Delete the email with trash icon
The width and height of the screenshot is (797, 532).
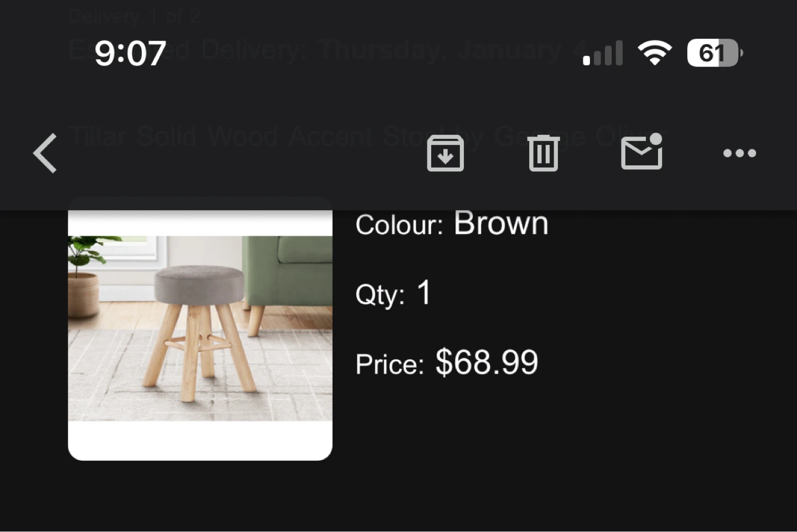(x=543, y=153)
